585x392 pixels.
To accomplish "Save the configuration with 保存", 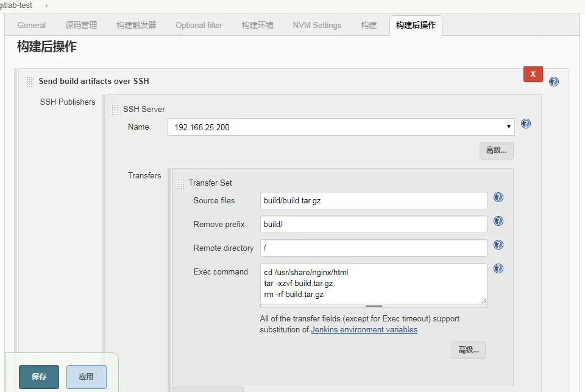I will coord(38,377).
